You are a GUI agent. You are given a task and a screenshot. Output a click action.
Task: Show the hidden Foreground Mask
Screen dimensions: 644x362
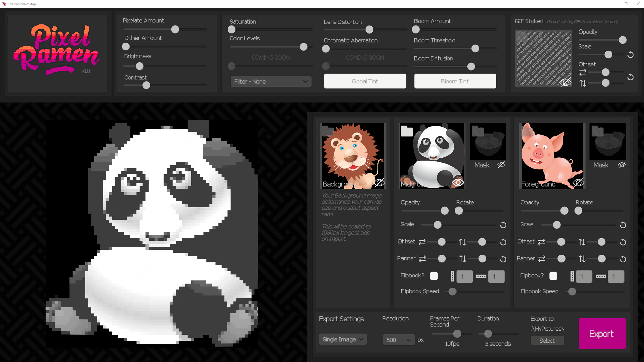622,165
